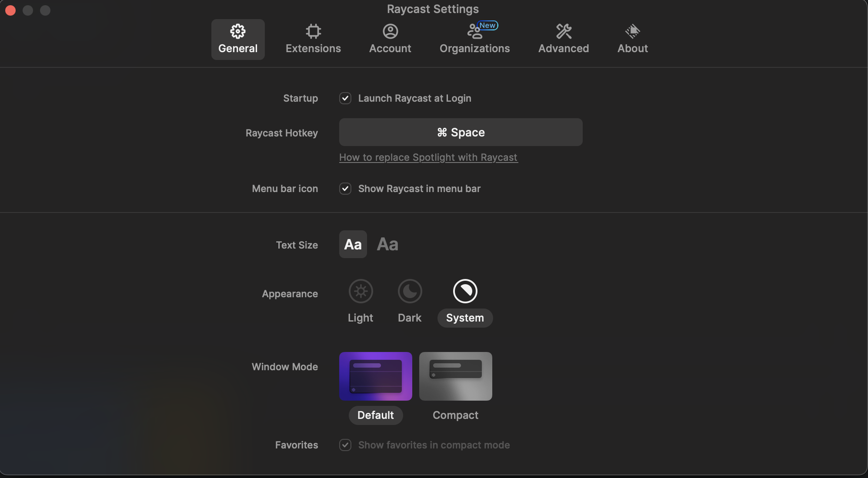Image resolution: width=868 pixels, height=478 pixels.
Task: Click the Light appearance label
Action: pyautogui.click(x=361, y=318)
